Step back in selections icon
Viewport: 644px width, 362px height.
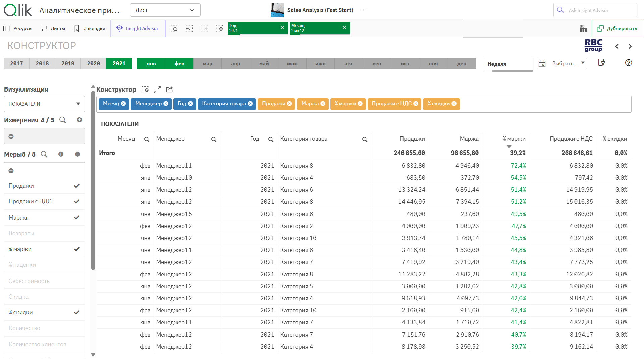(x=189, y=28)
